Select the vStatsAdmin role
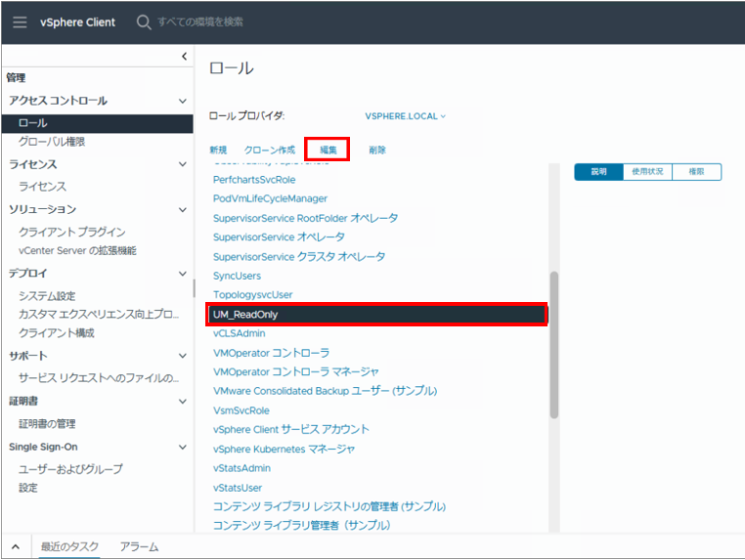This screenshot has height=560, width=745. point(241,468)
